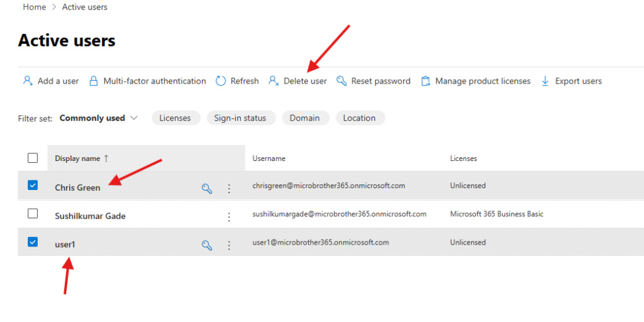644x322 pixels.
Task: Sort by Display name column header
Action: [77, 158]
